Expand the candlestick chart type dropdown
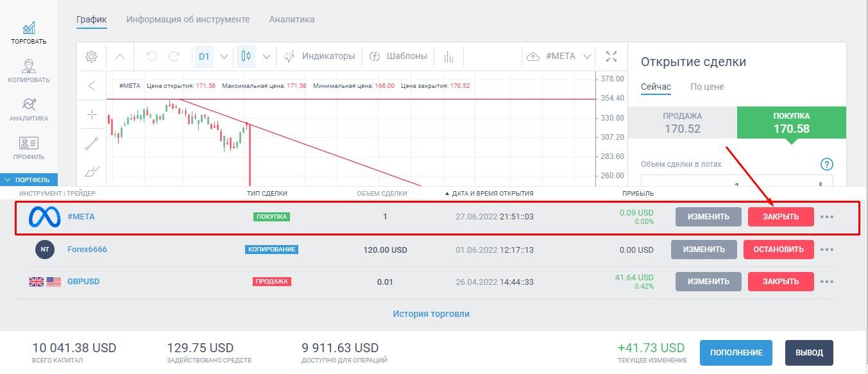868x374 pixels. pos(266,56)
